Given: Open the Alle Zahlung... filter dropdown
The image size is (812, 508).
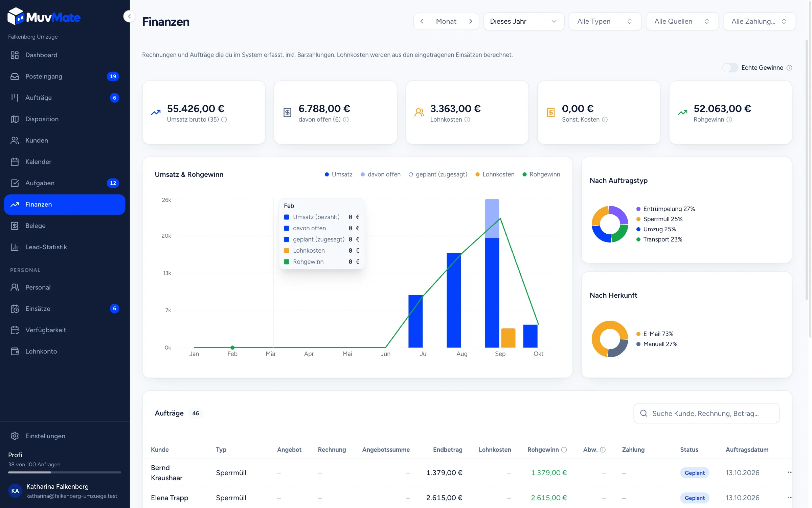Looking at the screenshot, I should tap(759, 21).
